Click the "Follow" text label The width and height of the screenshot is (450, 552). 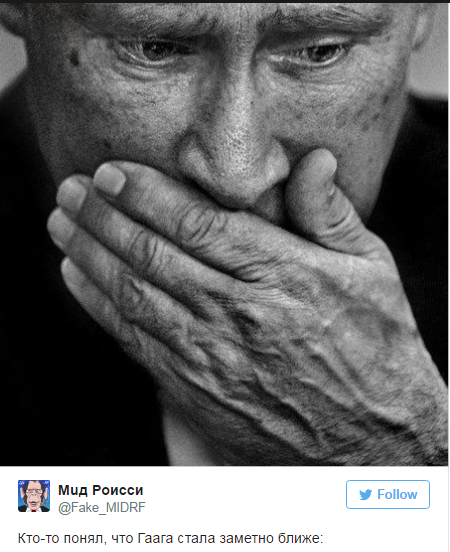397,494
